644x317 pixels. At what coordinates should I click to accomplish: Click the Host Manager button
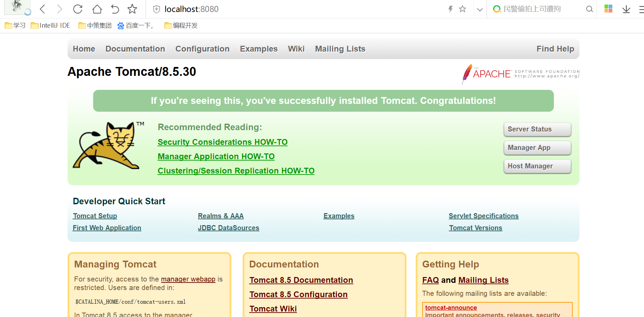click(x=537, y=166)
